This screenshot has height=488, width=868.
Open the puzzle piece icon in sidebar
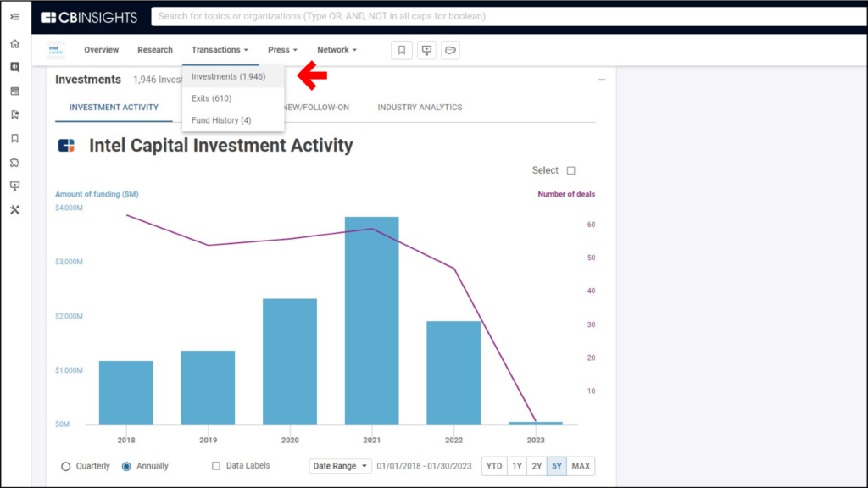pos(15,162)
